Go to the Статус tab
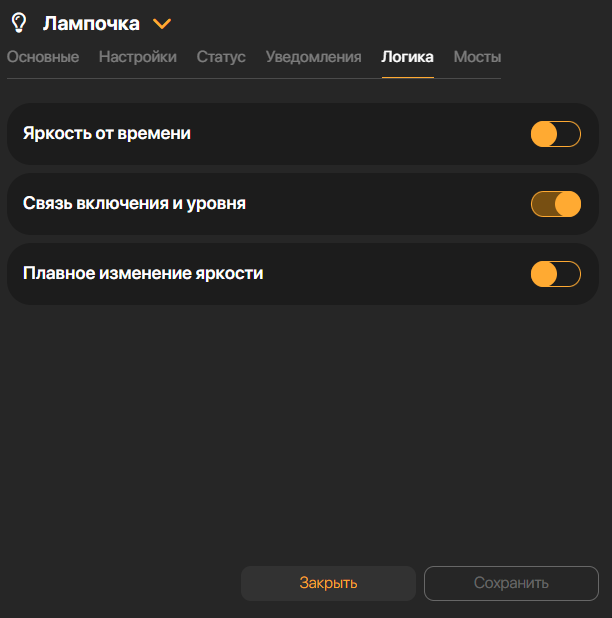Image resolution: width=612 pixels, height=618 pixels. coord(221,57)
